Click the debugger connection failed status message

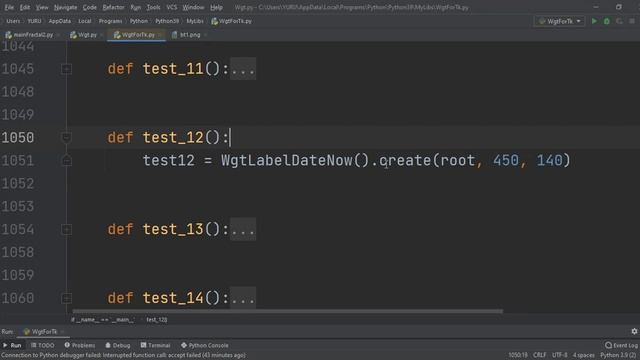coord(123,355)
